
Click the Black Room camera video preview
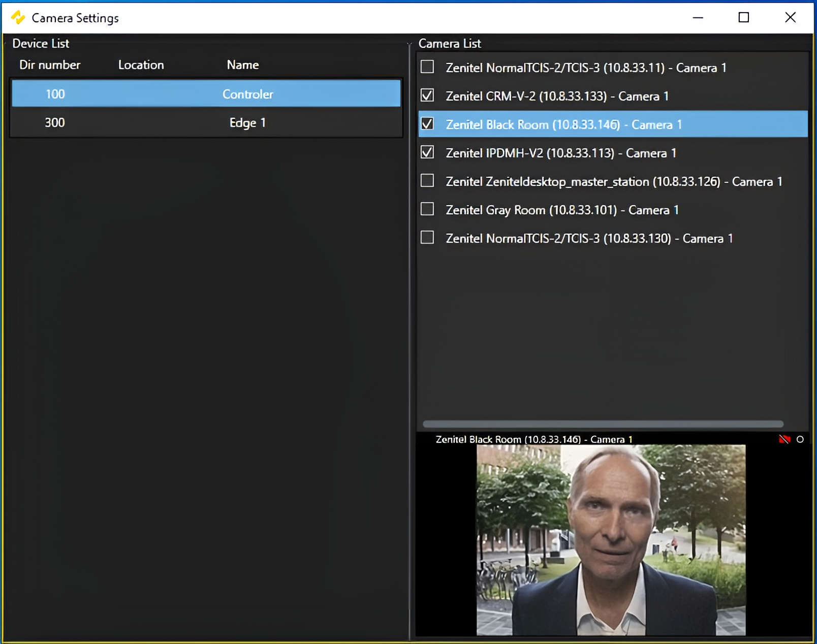pos(611,539)
